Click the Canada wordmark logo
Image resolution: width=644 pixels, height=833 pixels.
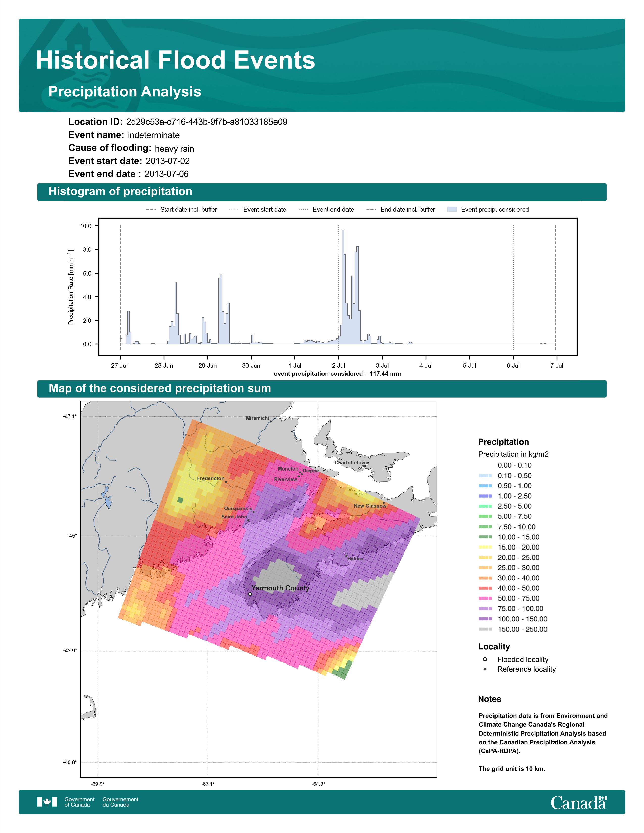578,802
